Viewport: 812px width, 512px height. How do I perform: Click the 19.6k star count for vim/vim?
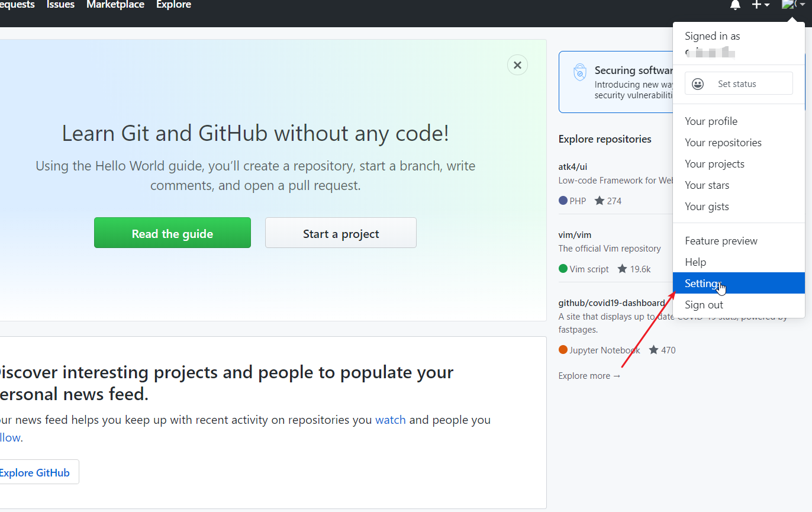tap(634, 269)
